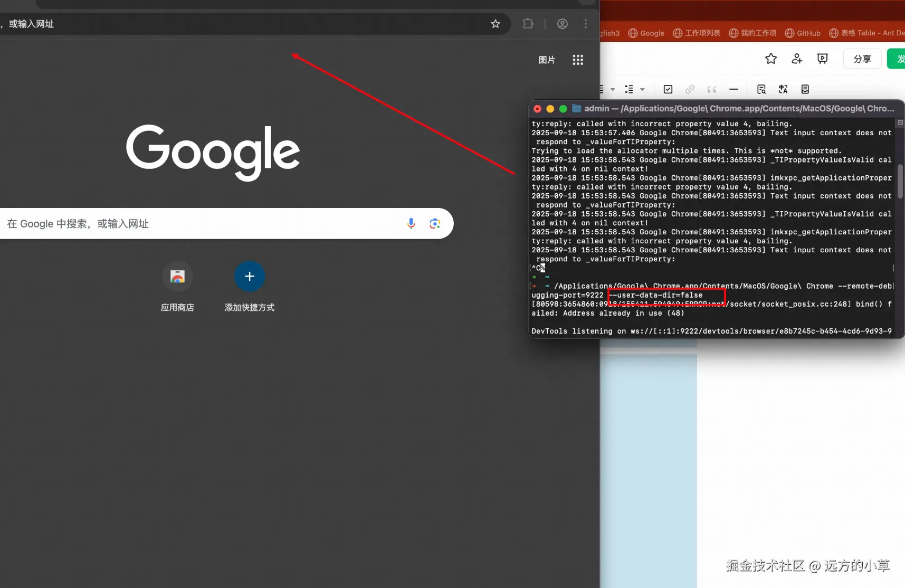Open the Google bookmark in the bookmarks bar
This screenshot has width=905, height=588.
click(646, 33)
